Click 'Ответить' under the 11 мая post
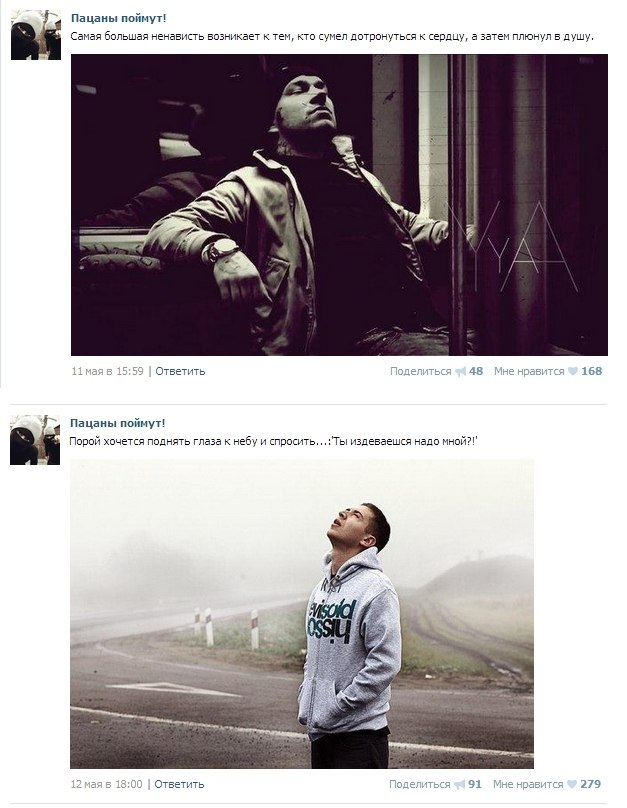Viewport: 627px width, 808px height. [x=180, y=372]
